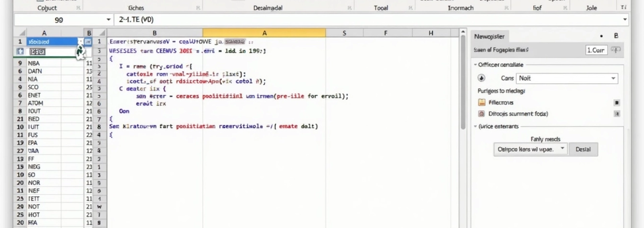Screen dimensions: 644x228
Task: Open the Name Box dropdown arrow
Action: click(108, 20)
